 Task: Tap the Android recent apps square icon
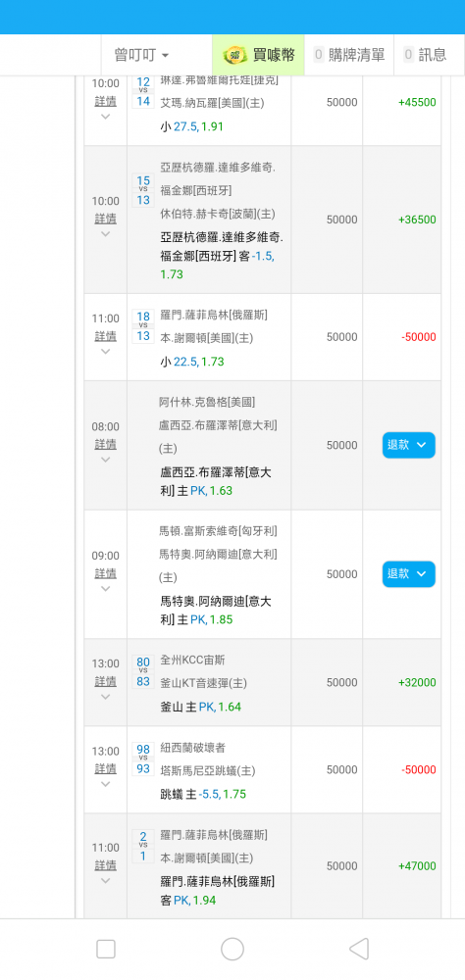pos(106,949)
